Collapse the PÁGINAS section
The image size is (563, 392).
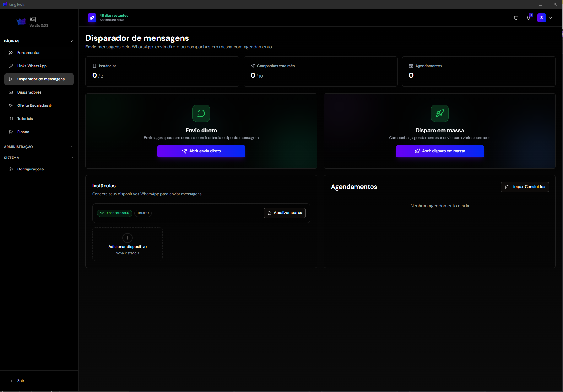click(72, 41)
